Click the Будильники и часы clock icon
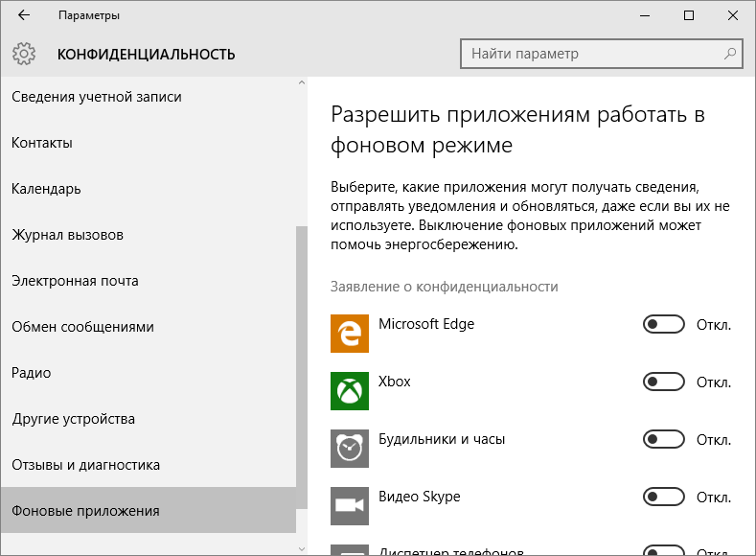 (x=350, y=449)
